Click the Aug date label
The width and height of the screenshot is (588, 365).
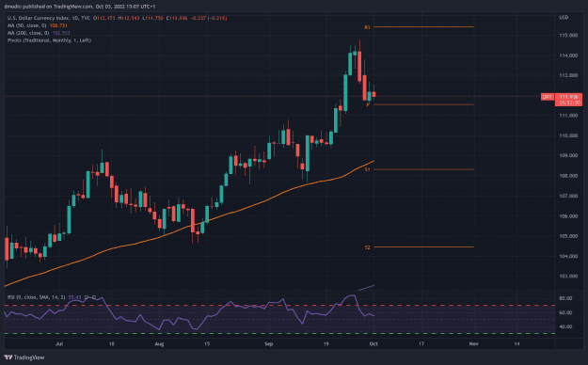(159, 343)
